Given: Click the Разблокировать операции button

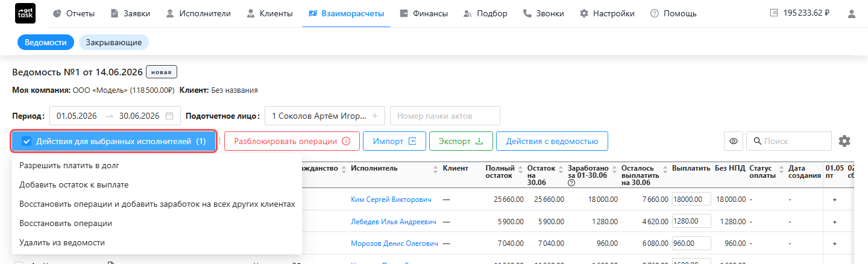Looking at the screenshot, I should click(x=292, y=141).
